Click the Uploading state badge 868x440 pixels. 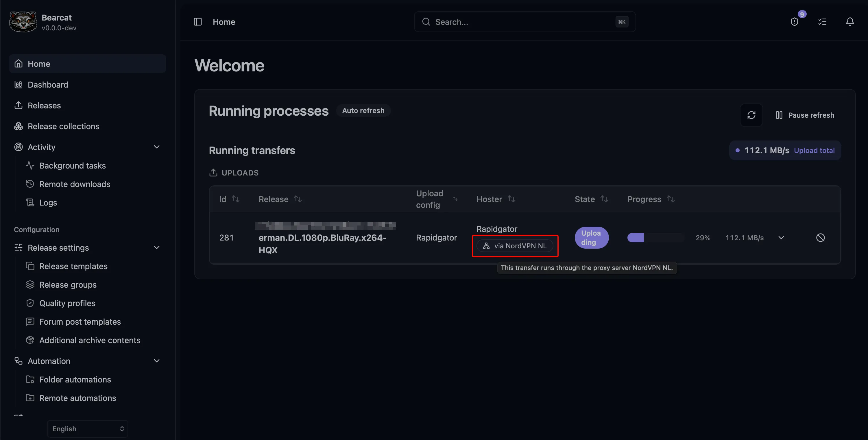point(591,238)
